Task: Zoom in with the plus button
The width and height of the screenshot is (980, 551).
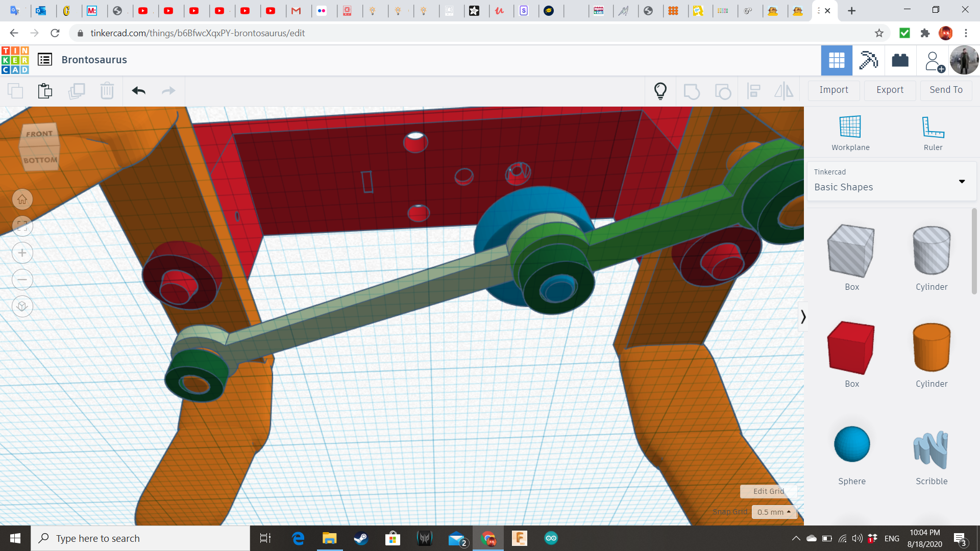Action: (x=22, y=253)
